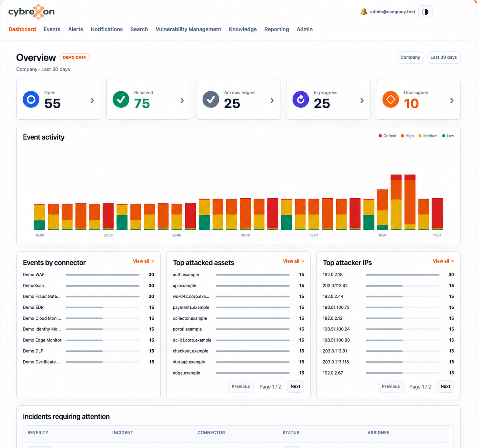Screen dimensions: 477x448
Task: Click Previous in Top attacked assets pagination
Action: pos(241,386)
